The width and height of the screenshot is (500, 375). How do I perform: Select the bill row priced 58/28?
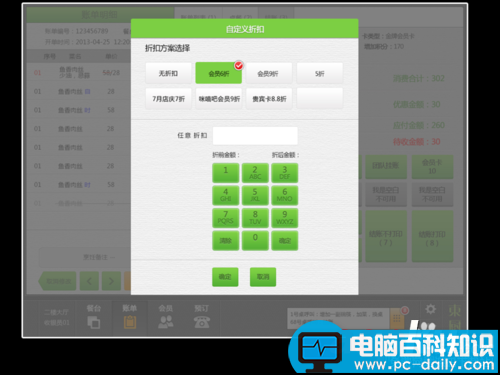[x=79, y=73]
